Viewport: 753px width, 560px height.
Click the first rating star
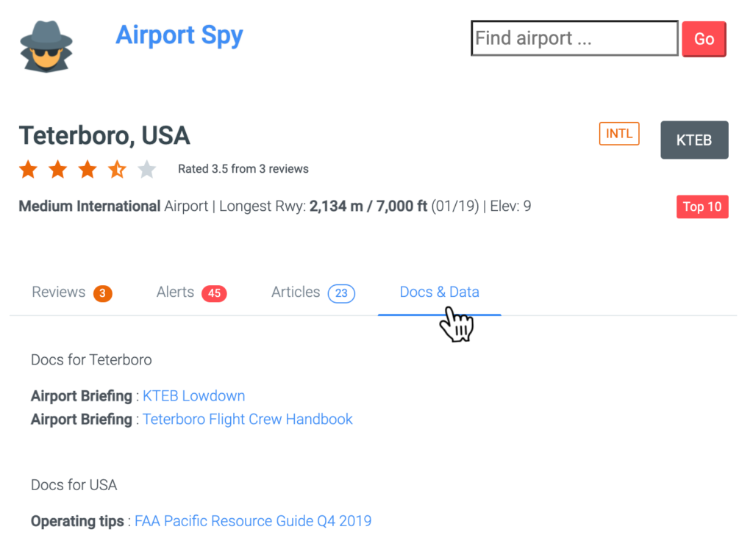[28, 170]
